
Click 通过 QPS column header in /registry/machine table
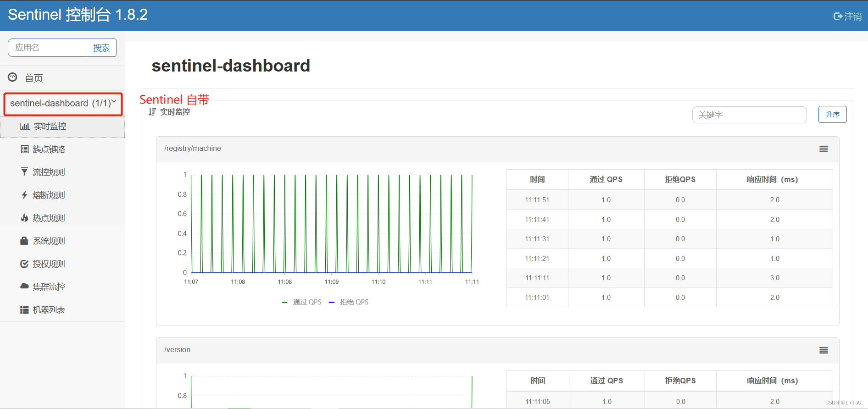606,180
